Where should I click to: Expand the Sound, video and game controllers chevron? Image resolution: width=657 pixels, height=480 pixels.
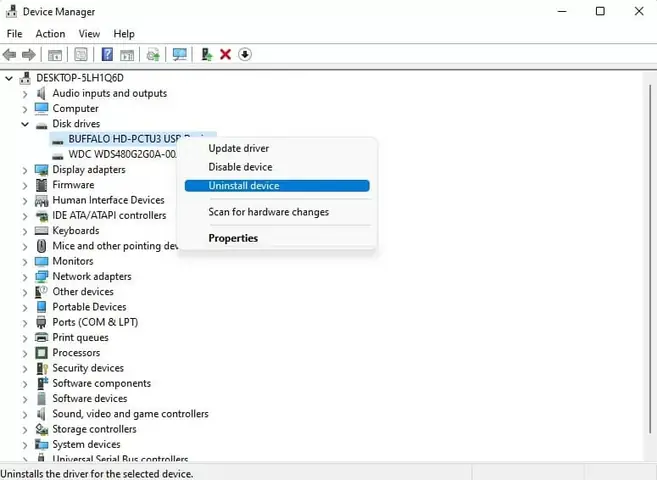coord(25,414)
